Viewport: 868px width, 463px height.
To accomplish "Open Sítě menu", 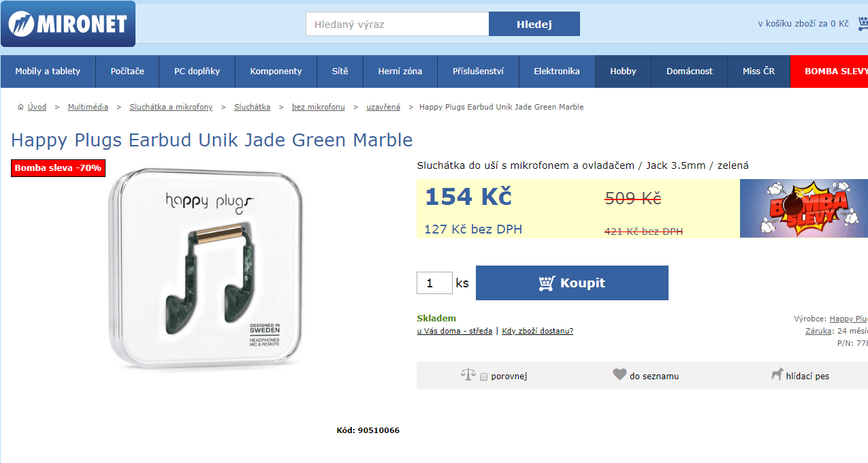I will click(340, 71).
